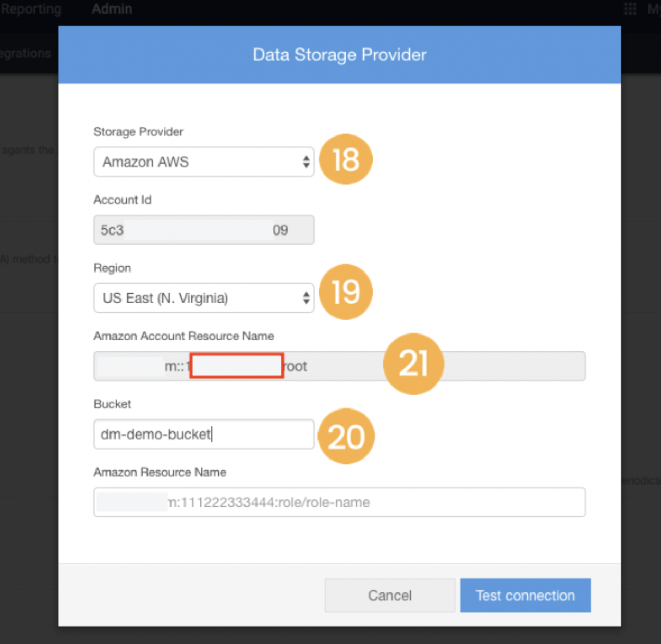Open the apps grid icon
This screenshot has width=661, height=644.
pyautogui.click(x=630, y=9)
